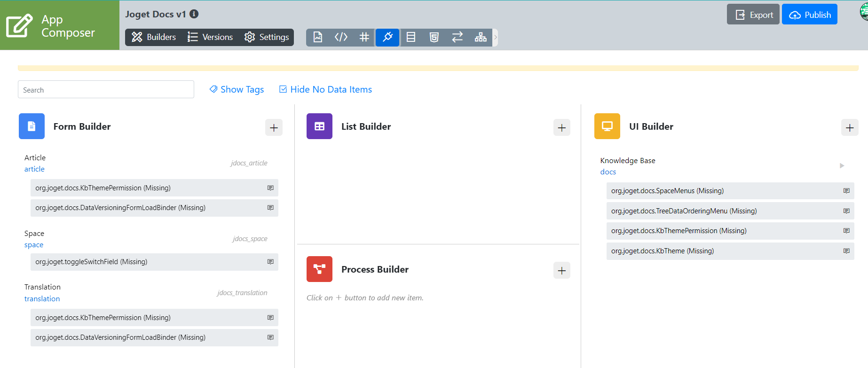This screenshot has height=368, width=868.
Task: Click the App Composer pencil logo icon
Action: pos(19,25)
